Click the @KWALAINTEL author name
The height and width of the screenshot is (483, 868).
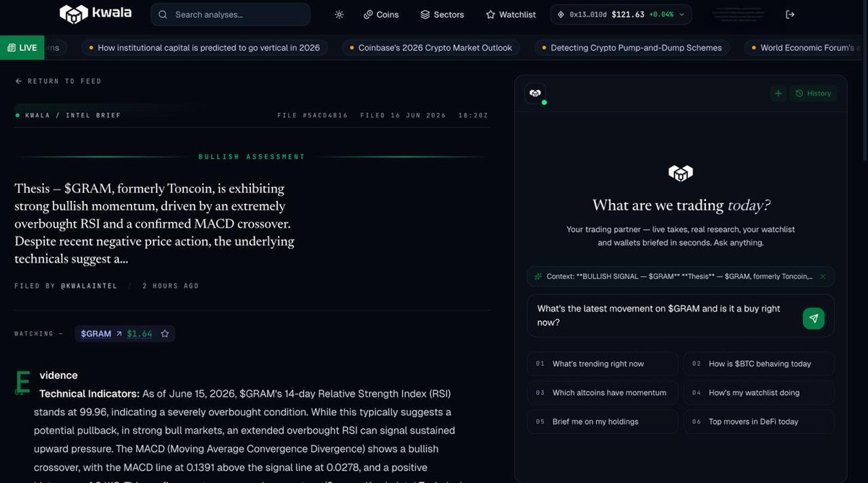(x=88, y=286)
